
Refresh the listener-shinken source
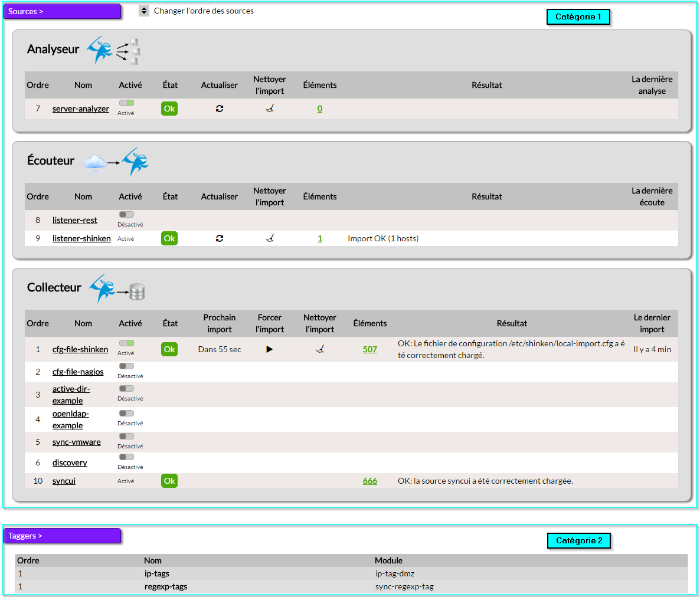[220, 238]
